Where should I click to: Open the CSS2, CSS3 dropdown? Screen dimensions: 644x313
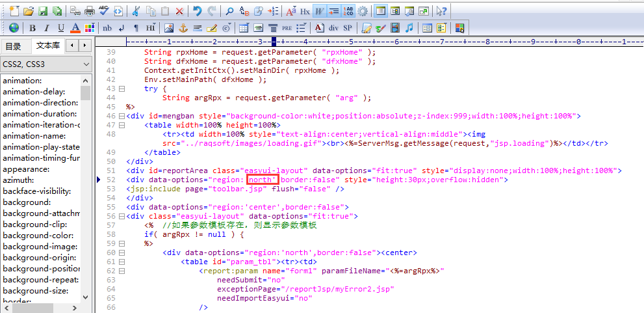[46, 64]
